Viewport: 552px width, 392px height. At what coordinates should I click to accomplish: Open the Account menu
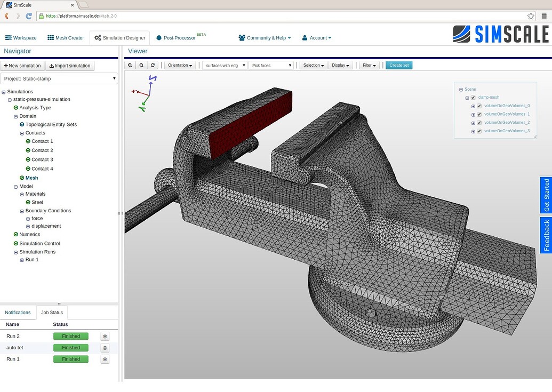pyautogui.click(x=317, y=38)
